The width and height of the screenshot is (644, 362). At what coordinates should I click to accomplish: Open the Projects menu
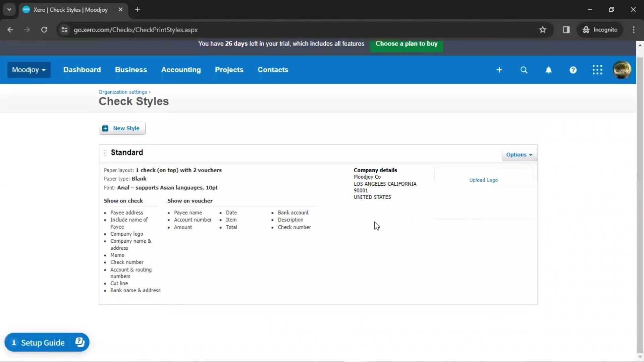tap(229, 70)
